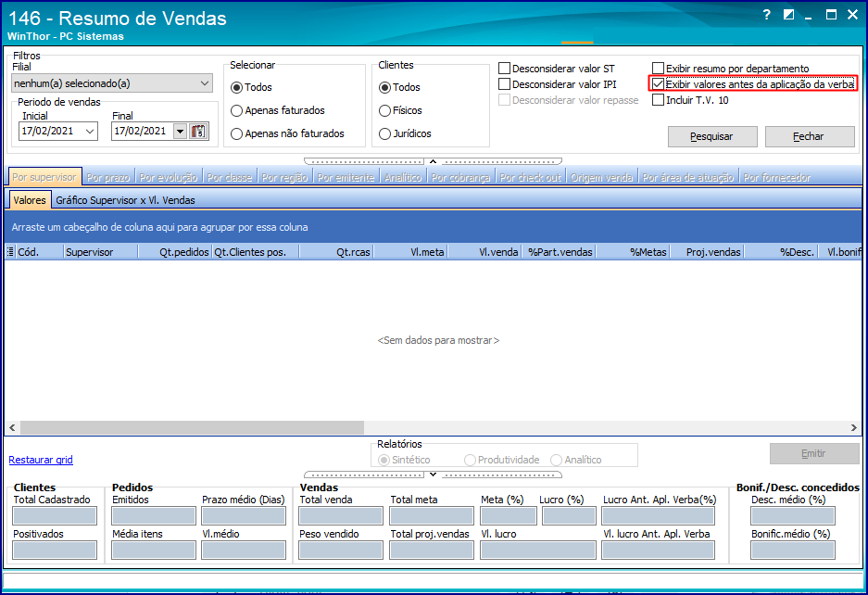Enable Exibir resumo por departamento checkbox
The height and width of the screenshot is (595, 868).
pyautogui.click(x=658, y=69)
